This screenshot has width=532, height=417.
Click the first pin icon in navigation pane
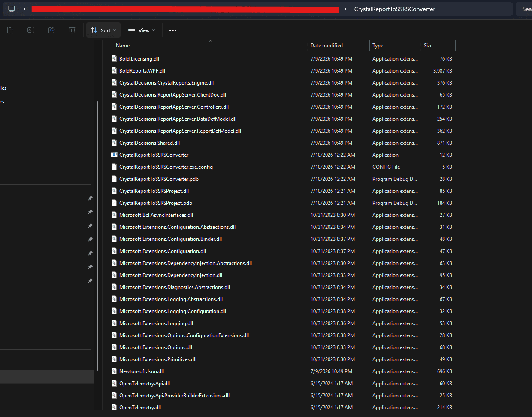pyautogui.click(x=90, y=198)
